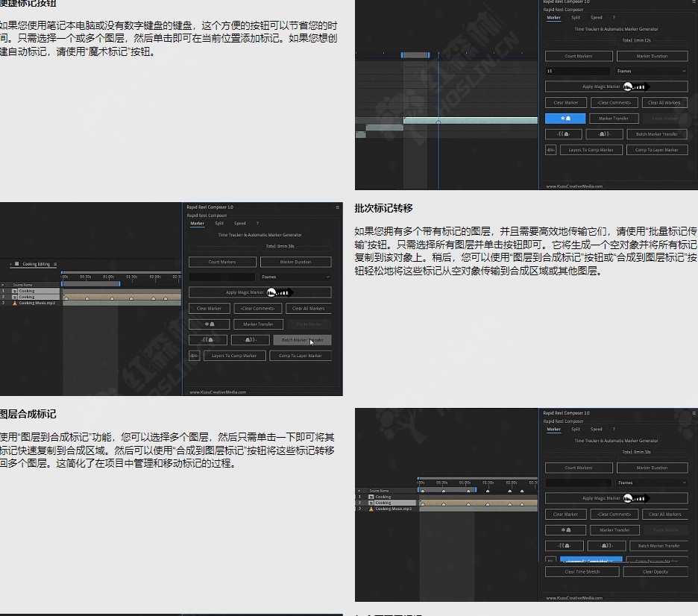Screen dimensions: 698x616
Task: Click Count Markers in the top screenshot
Action: pos(579,56)
